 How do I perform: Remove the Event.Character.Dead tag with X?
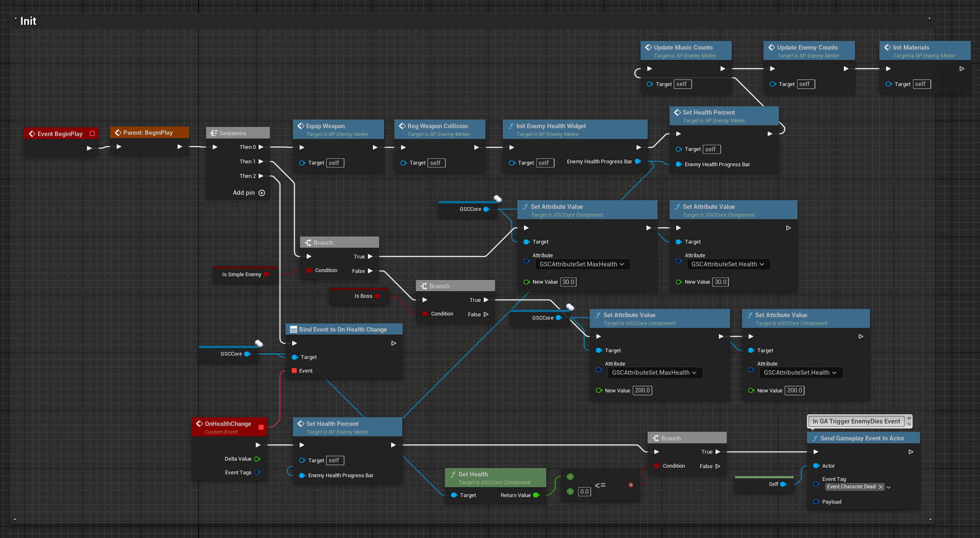(881, 487)
